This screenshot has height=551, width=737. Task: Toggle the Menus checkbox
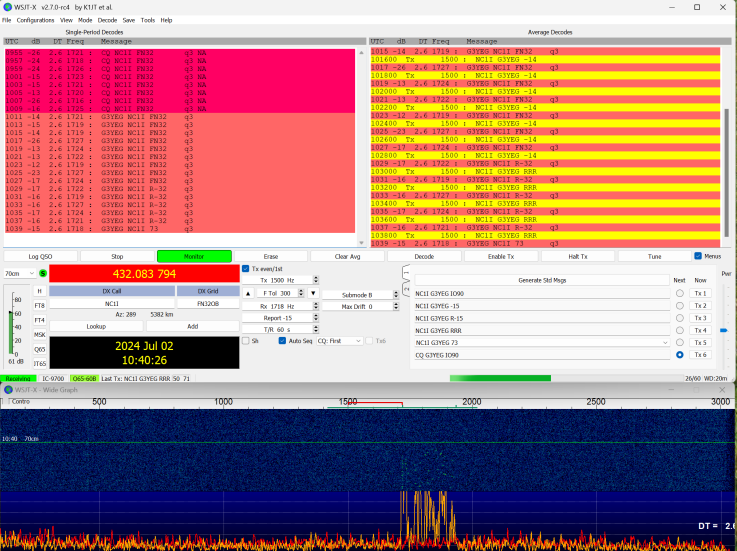pos(698,256)
